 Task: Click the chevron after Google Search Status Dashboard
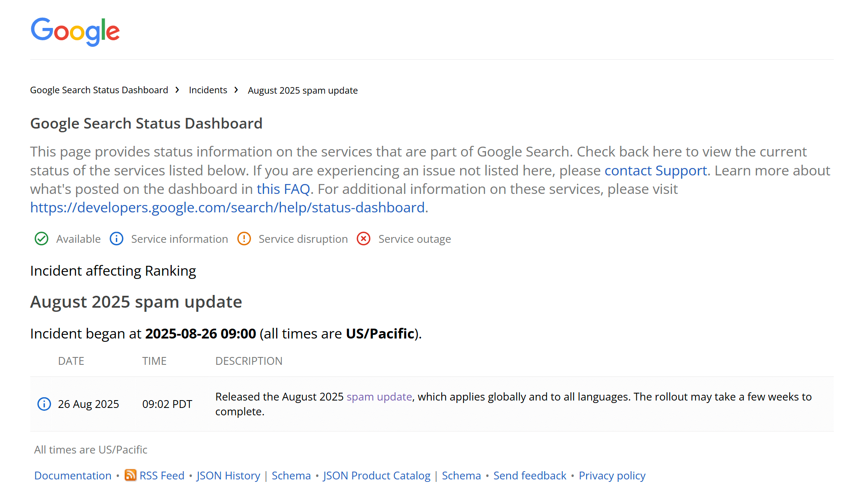tap(177, 90)
